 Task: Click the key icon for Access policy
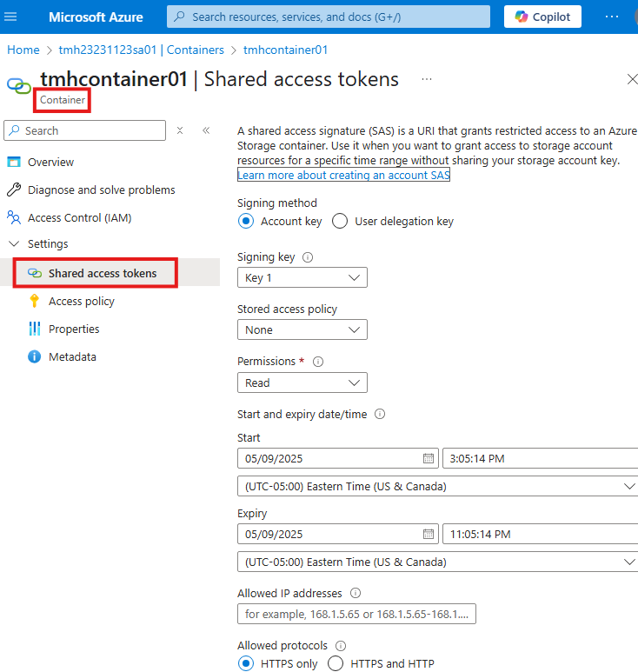click(x=34, y=302)
